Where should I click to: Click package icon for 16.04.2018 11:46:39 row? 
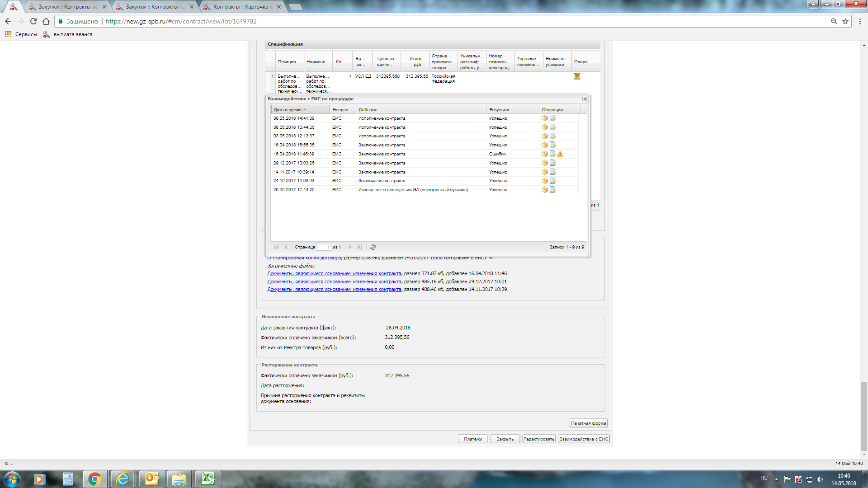click(x=544, y=154)
